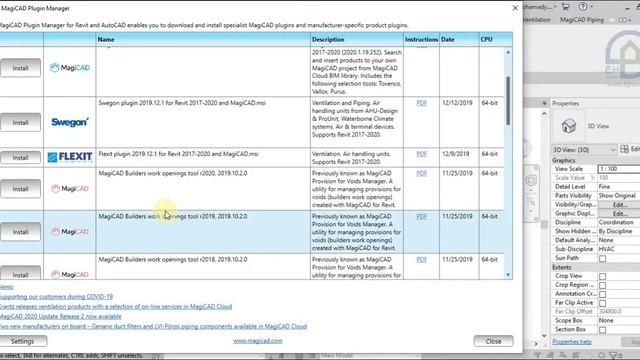Open the Properties help link
Image resolution: width=640 pixels, height=360 pixels.
tap(571, 342)
